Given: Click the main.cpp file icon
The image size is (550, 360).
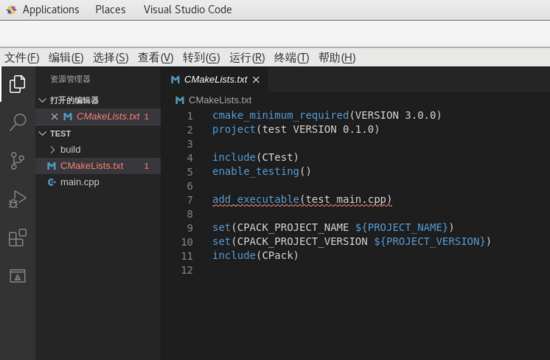Looking at the screenshot, I should point(52,182).
